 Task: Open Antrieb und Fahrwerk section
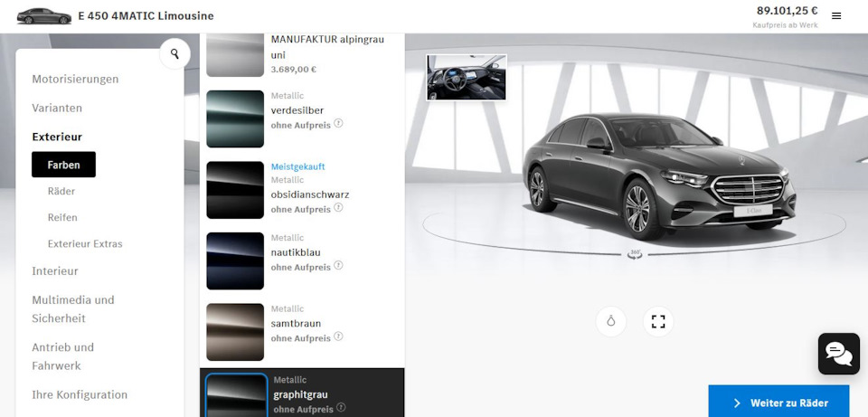[x=62, y=356]
